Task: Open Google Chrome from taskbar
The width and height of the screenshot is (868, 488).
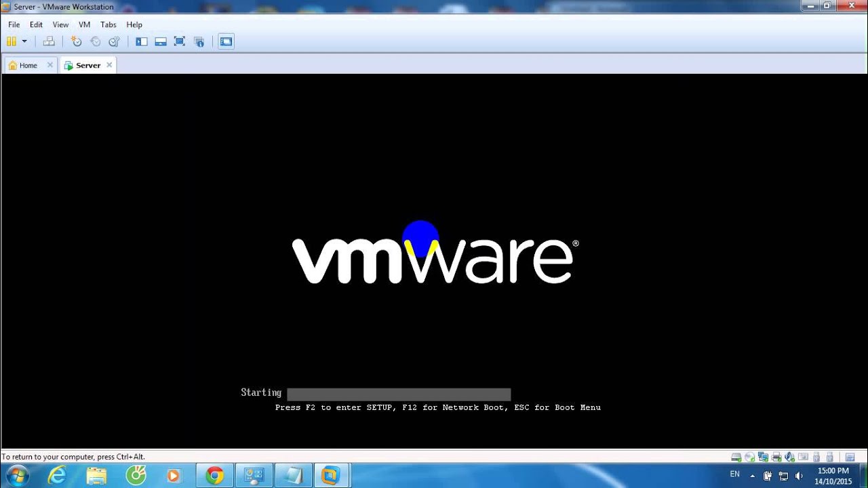Action: (x=215, y=476)
